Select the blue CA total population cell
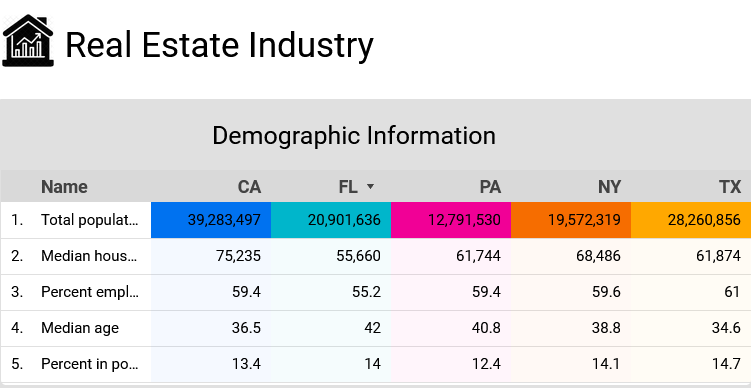The width and height of the screenshot is (751, 388). coord(211,220)
